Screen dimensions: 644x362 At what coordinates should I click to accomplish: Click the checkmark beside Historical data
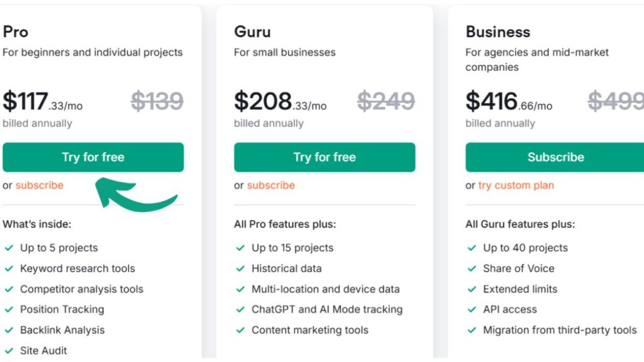click(241, 268)
